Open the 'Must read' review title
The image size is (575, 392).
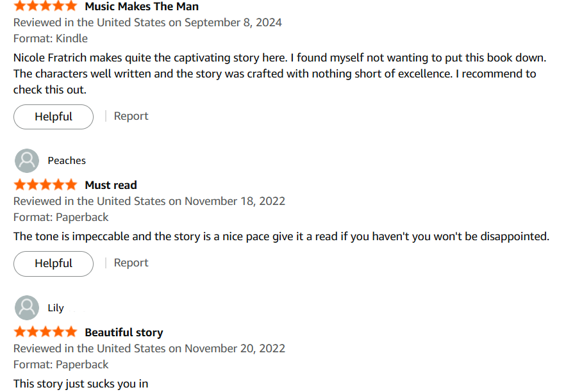click(111, 185)
